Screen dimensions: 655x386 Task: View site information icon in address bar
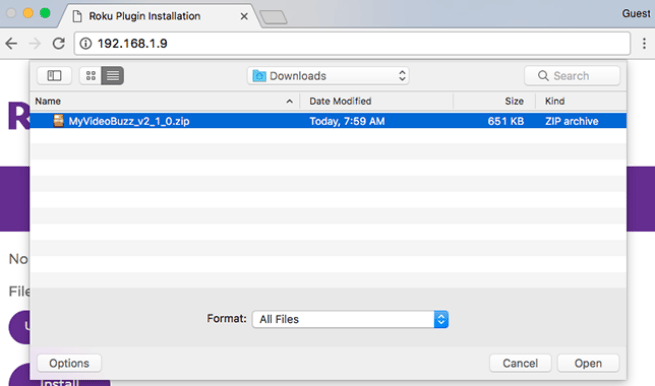[x=86, y=43]
